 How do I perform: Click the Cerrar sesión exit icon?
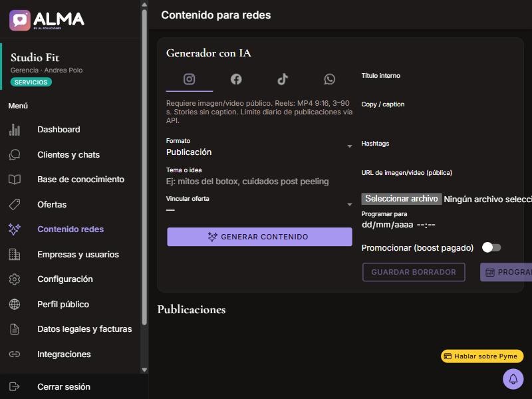[x=15, y=387]
